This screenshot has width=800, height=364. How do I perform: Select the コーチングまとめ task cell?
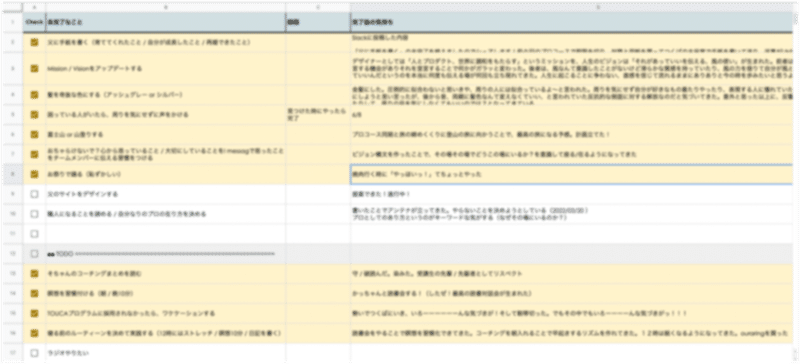[x=166, y=274]
